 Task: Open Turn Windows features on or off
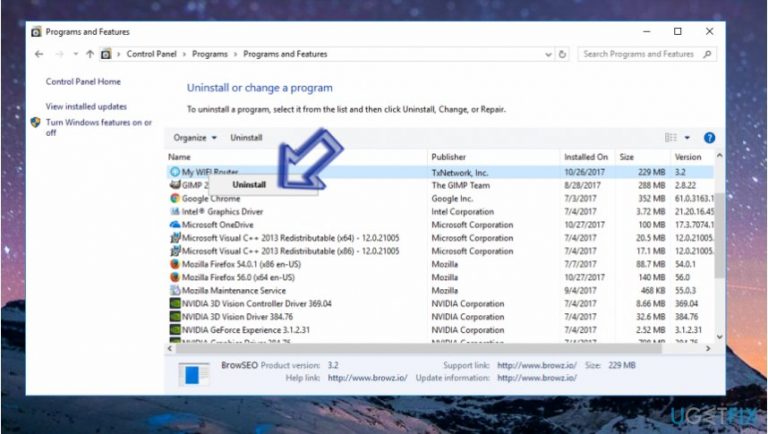(x=99, y=127)
